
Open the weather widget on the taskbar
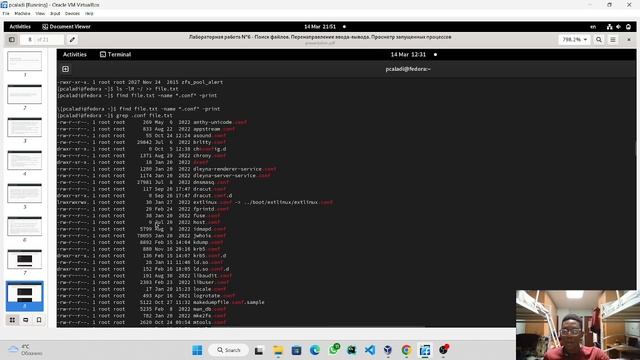(x=25, y=350)
